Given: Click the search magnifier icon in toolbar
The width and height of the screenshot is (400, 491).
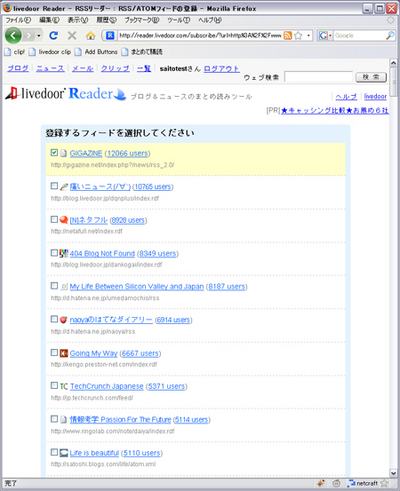Looking at the screenshot, I should coord(390,35).
